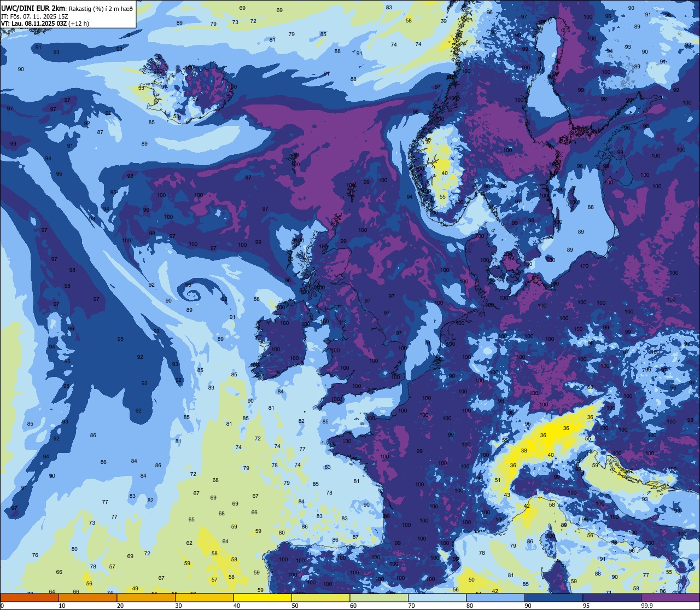Click the title 'UWC/DINI EUR 2km'

[33, 8]
